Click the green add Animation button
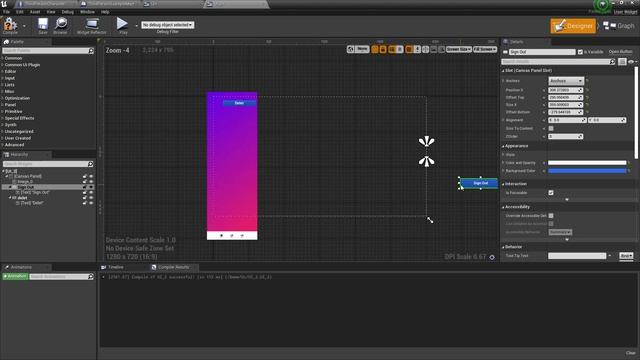 pos(15,276)
